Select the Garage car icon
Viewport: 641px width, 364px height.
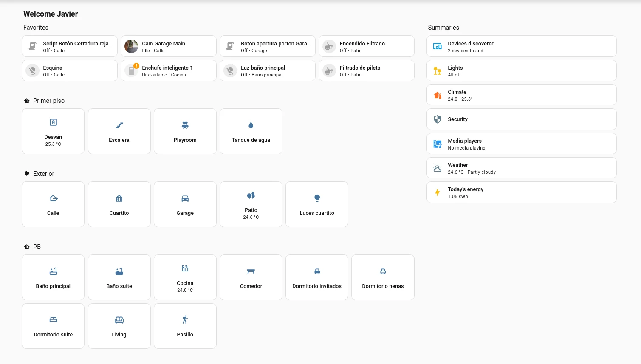(185, 198)
